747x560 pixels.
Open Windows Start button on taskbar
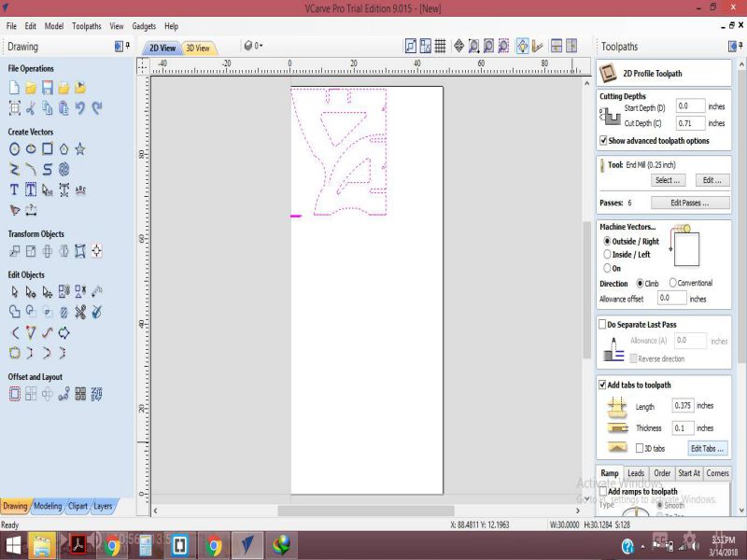click(13, 545)
